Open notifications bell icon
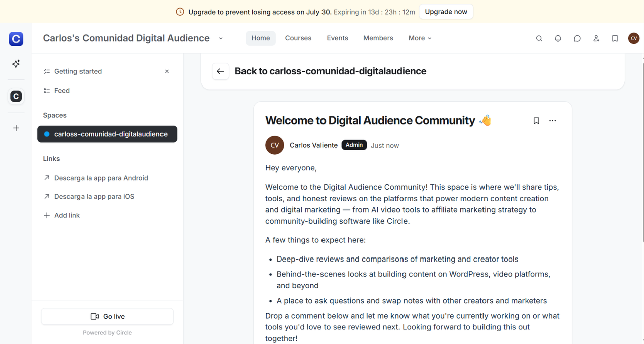This screenshot has height=344, width=644. [558, 38]
